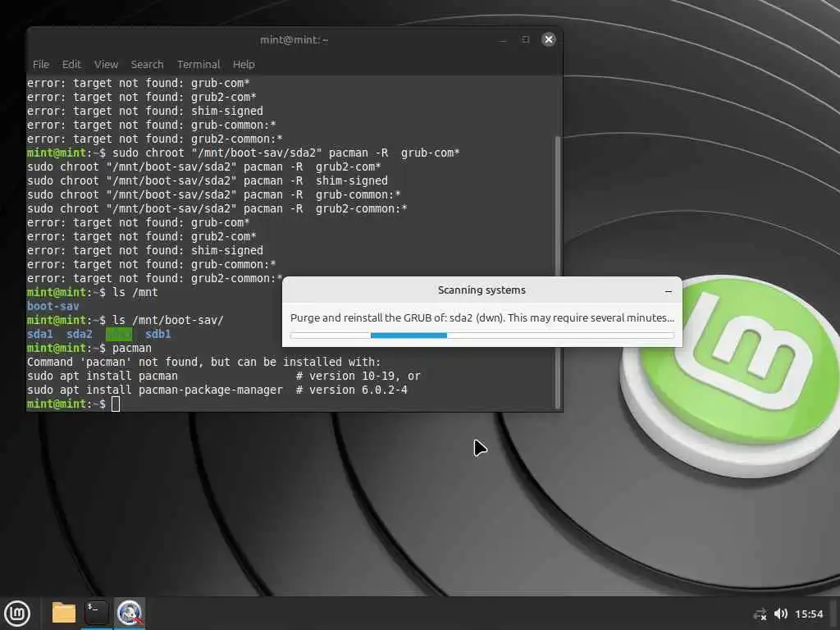
Task: Click the '# version 10-19, or' text
Action: click(358, 376)
